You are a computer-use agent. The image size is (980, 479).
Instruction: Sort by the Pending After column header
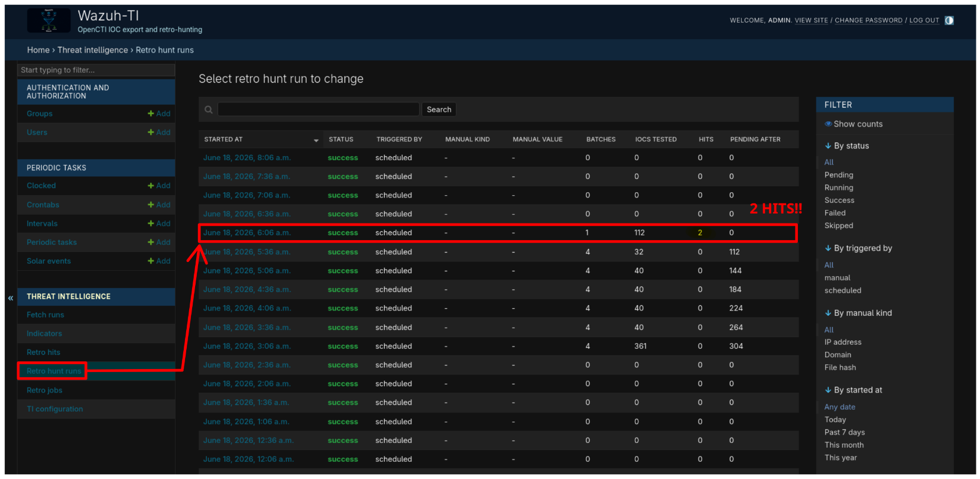click(x=755, y=140)
